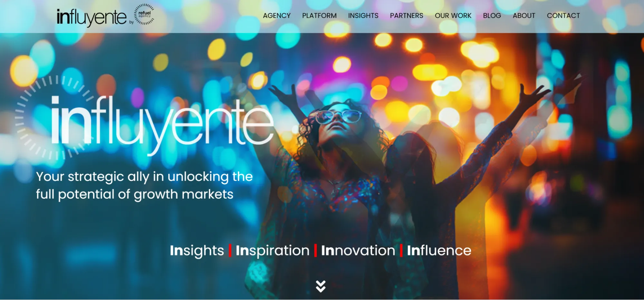Image resolution: width=644 pixels, height=300 pixels.
Task: Click the word Influence in hero tagline
Action: (439, 251)
